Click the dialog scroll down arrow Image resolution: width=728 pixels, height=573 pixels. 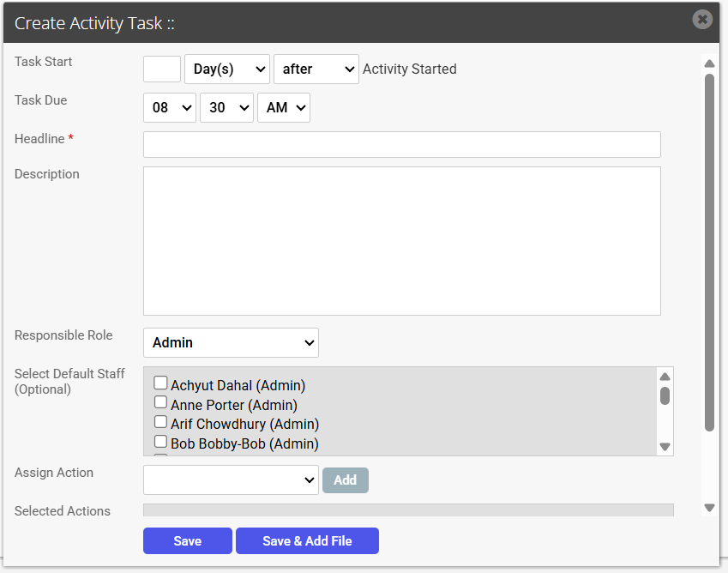point(709,508)
